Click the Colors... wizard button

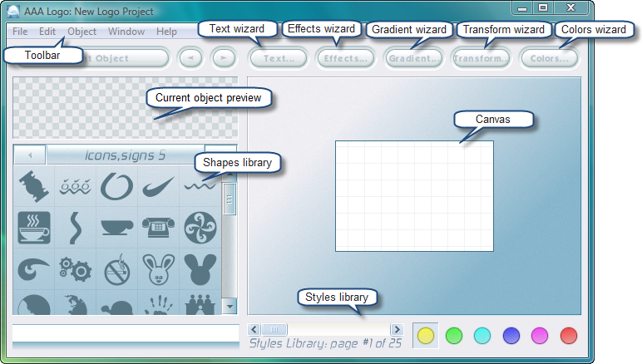pyautogui.click(x=549, y=58)
